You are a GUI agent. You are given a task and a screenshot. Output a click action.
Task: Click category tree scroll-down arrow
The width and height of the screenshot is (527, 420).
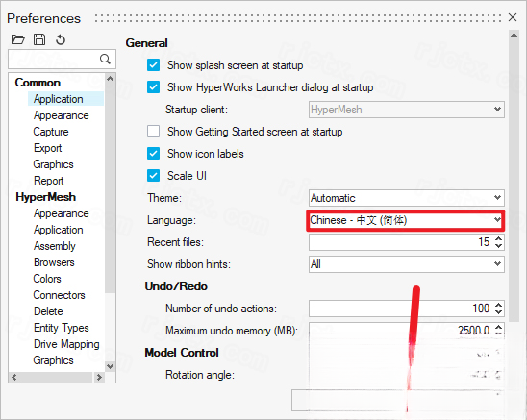(x=110, y=366)
